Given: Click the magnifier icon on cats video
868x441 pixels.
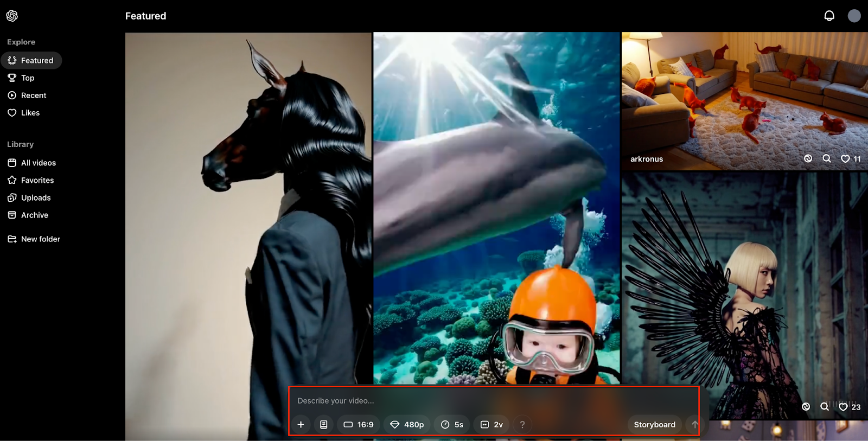Looking at the screenshot, I should (x=827, y=158).
